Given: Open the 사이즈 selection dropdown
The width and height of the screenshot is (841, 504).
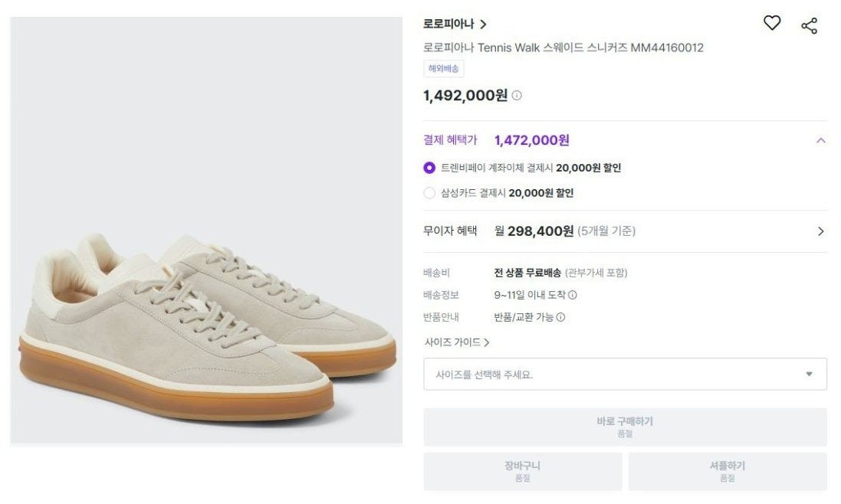Looking at the screenshot, I should pos(623,373).
